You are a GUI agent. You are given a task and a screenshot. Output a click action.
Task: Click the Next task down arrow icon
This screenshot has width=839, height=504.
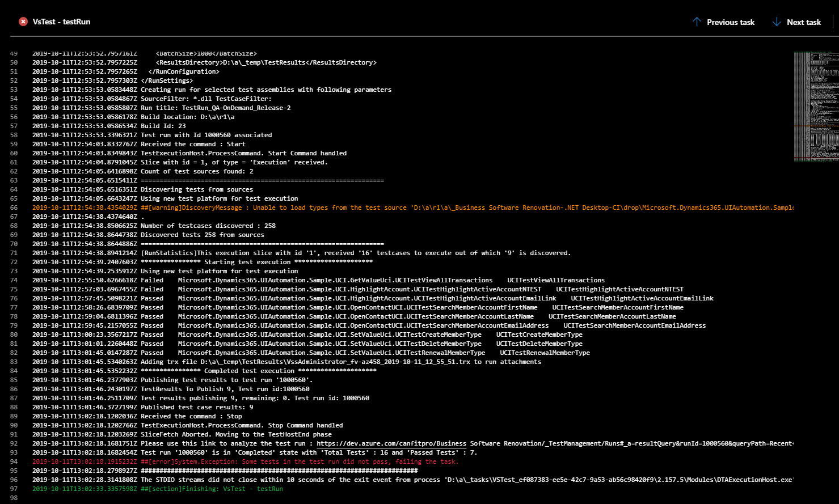[777, 22]
